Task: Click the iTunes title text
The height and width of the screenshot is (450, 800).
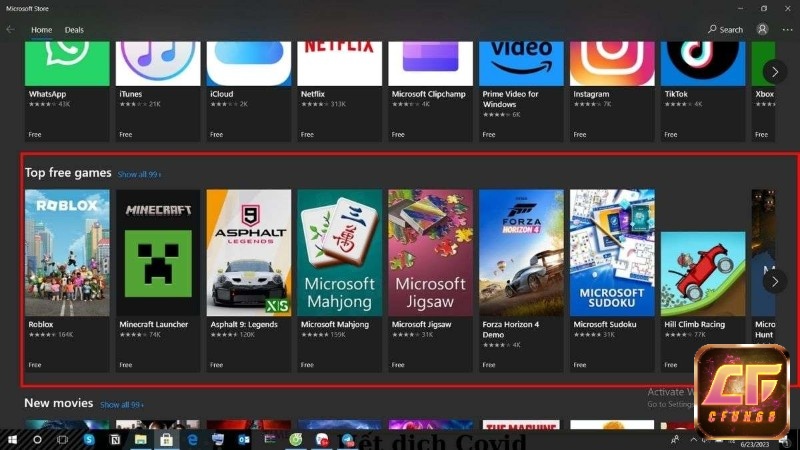Action: [131, 94]
